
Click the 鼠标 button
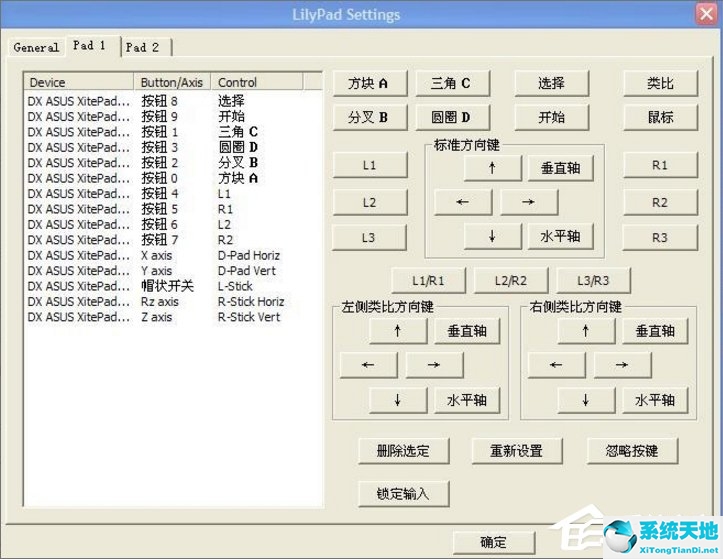pos(660,117)
